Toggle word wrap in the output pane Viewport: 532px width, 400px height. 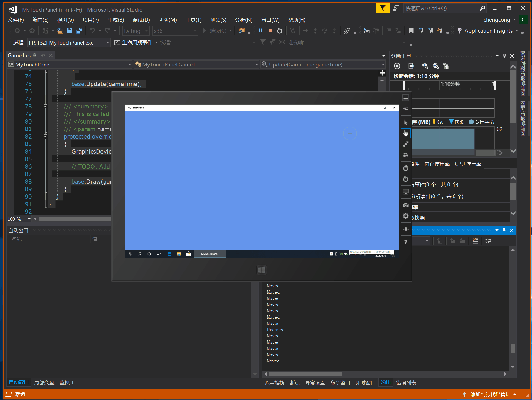pos(488,241)
